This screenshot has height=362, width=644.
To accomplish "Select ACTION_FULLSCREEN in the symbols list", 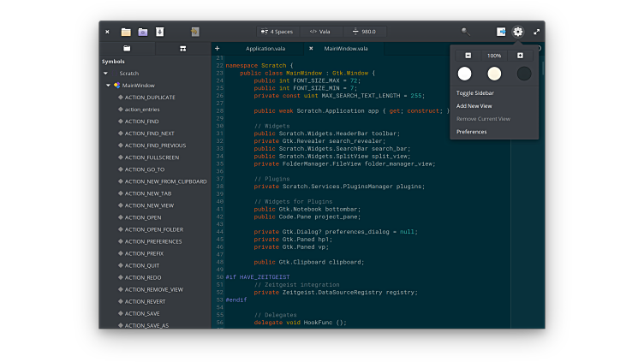I will click(150, 157).
